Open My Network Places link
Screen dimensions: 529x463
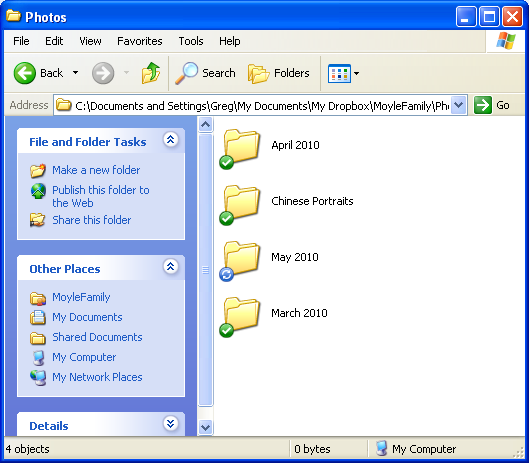[97, 377]
